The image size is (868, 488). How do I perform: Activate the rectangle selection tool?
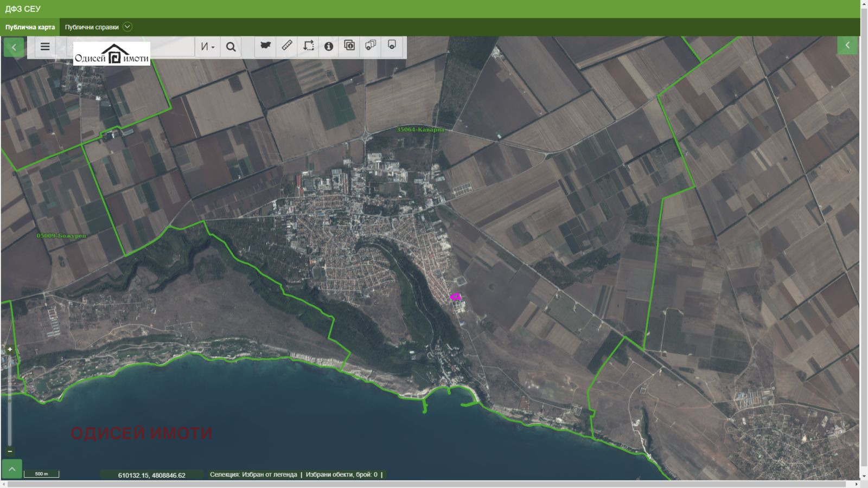[x=308, y=46]
